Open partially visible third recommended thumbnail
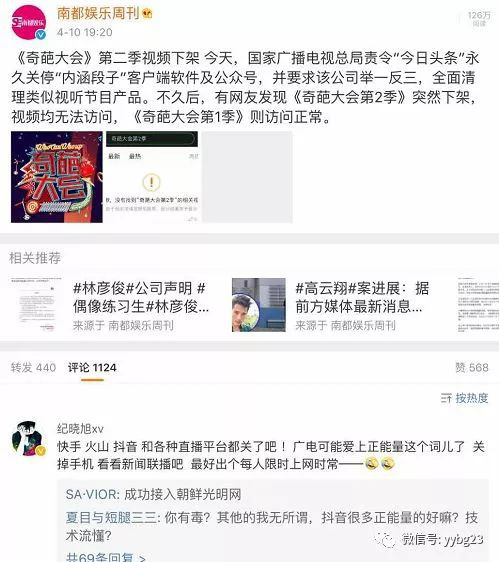Screen dimensions: 499x562 click(x=478, y=305)
